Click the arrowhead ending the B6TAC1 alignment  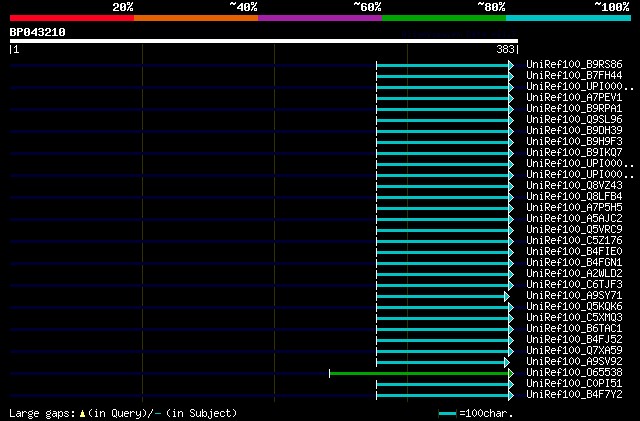(511, 330)
